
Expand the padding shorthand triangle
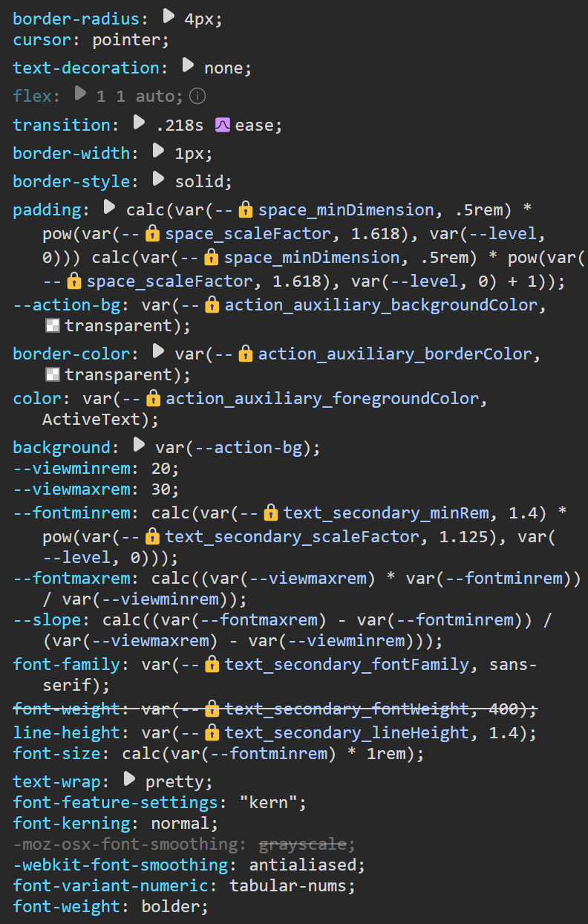tap(109, 207)
